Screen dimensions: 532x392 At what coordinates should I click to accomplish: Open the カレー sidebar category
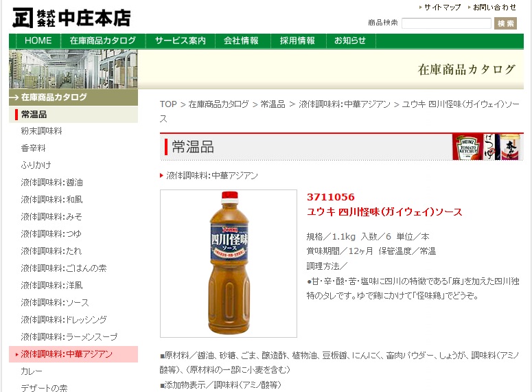[x=32, y=371]
